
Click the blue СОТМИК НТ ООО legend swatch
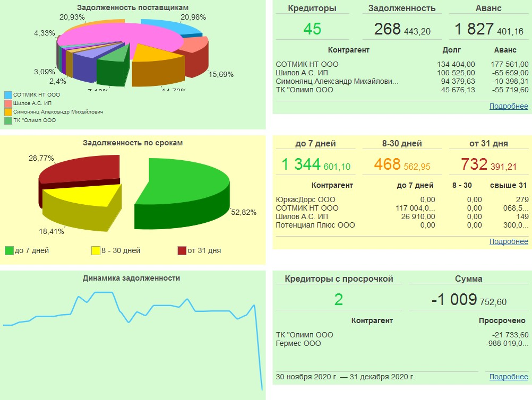[8, 94]
